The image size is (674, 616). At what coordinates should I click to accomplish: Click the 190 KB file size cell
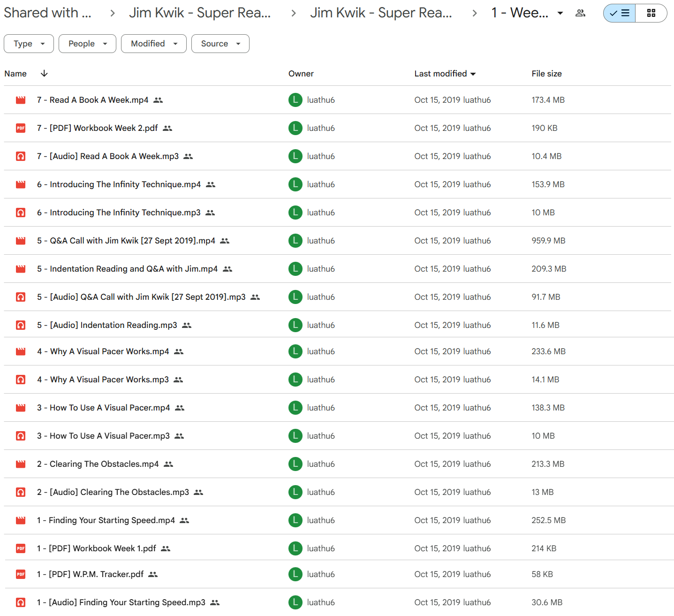[545, 128]
